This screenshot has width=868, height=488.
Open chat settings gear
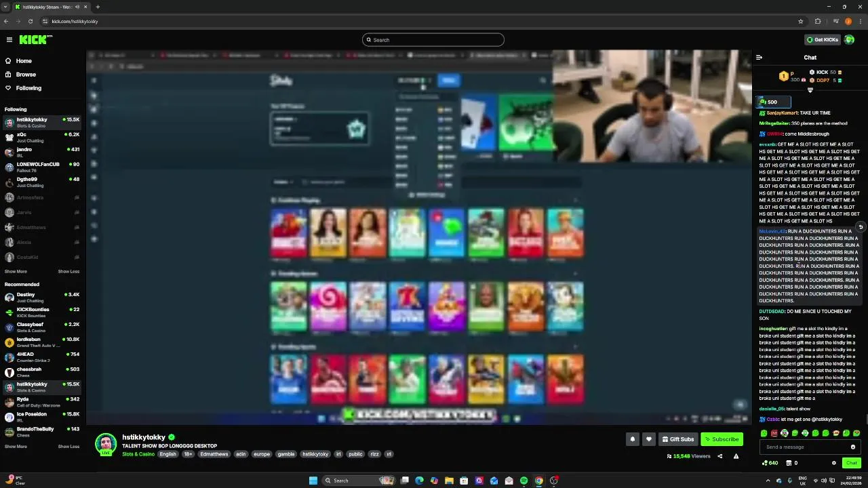click(x=833, y=463)
